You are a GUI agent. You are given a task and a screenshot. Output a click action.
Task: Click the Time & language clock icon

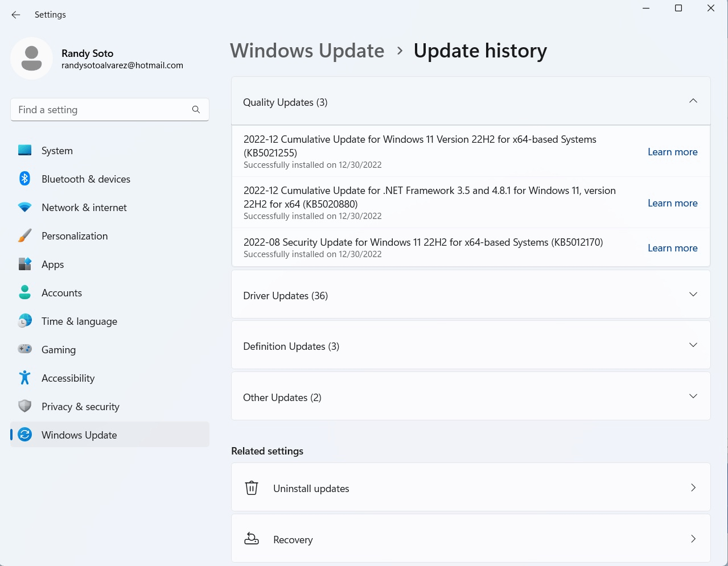(25, 321)
